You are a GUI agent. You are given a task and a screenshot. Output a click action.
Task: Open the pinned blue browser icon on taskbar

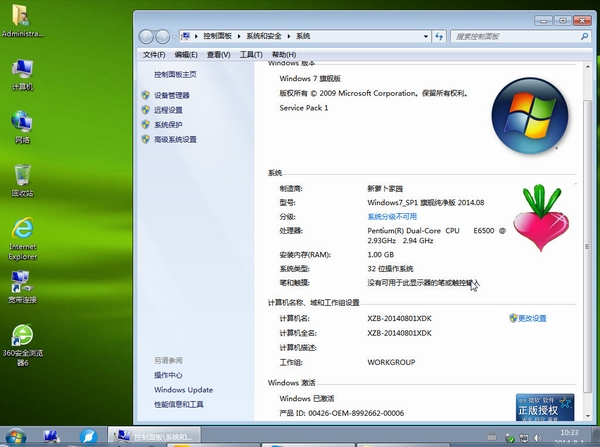tap(88, 437)
